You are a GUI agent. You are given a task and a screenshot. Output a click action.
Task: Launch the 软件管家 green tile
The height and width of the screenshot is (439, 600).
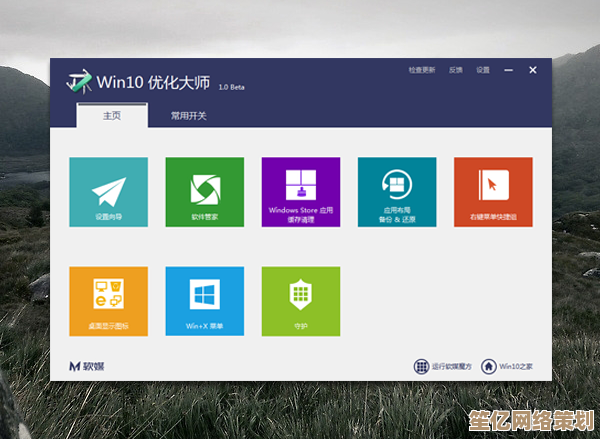click(x=205, y=192)
